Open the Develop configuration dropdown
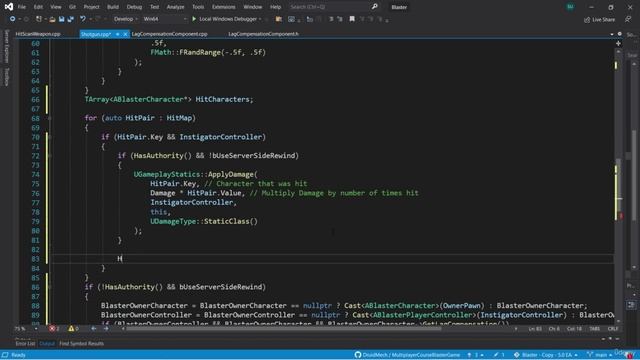This screenshot has width=640, height=360. click(x=125, y=19)
